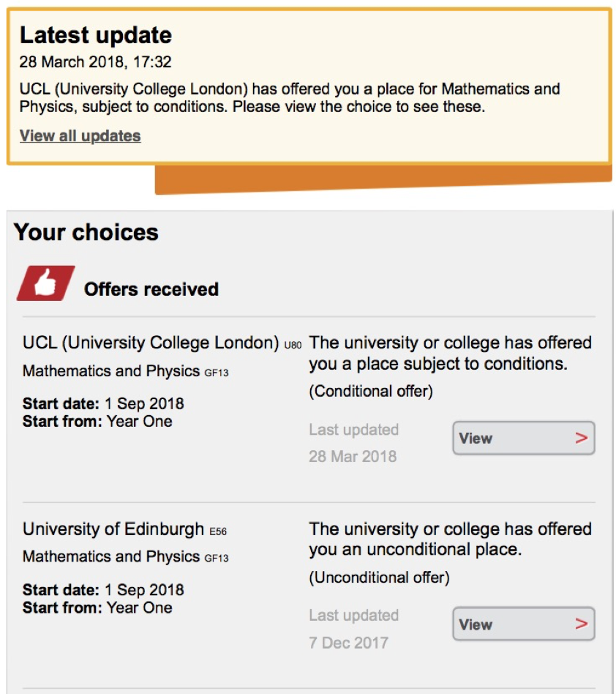Click the Latest update heading

tap(96, 35)
